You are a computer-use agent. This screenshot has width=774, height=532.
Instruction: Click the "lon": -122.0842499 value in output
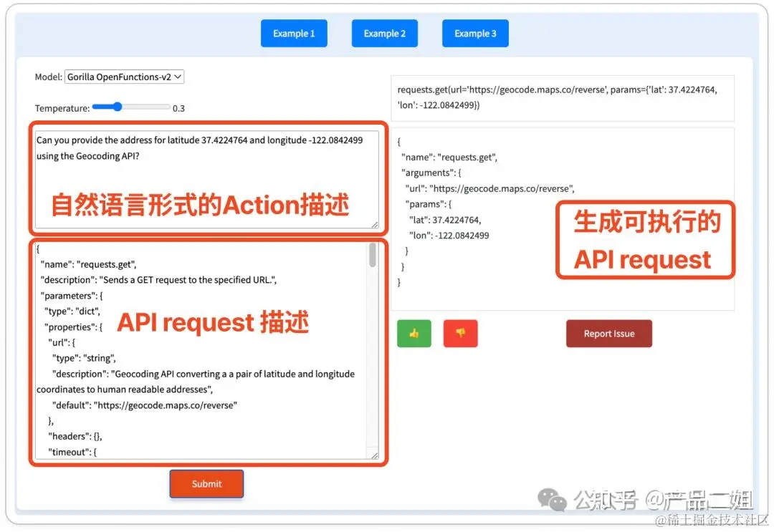449,236
